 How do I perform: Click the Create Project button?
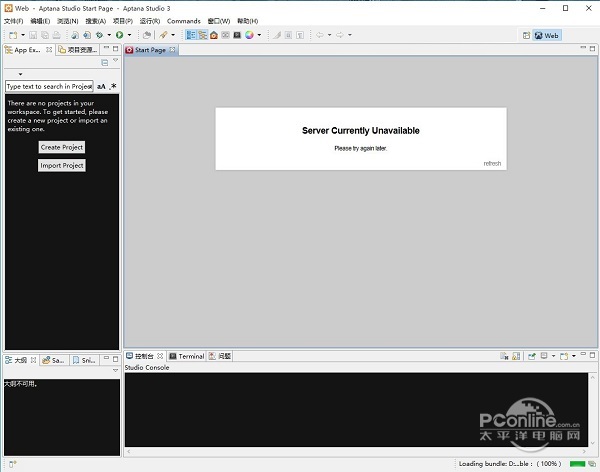(62, 147)
